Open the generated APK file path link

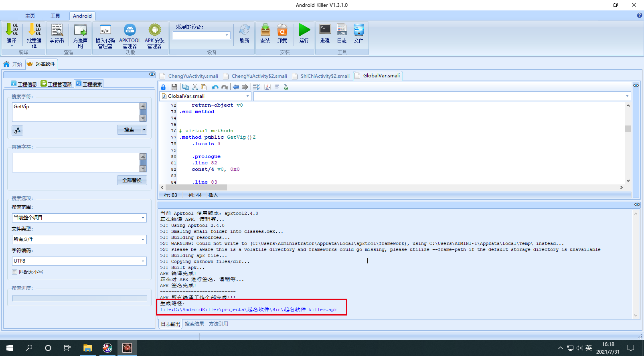tap(249, 309)
